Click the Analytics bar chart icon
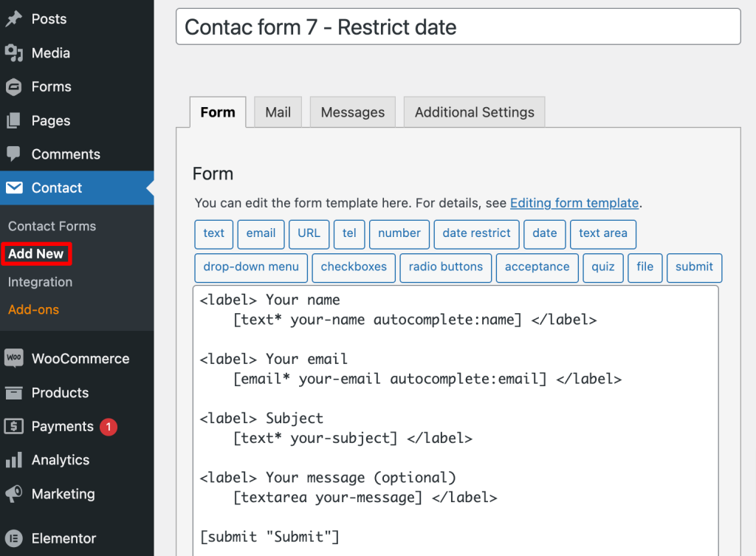756x556 pixels. (x=14, y=460)
